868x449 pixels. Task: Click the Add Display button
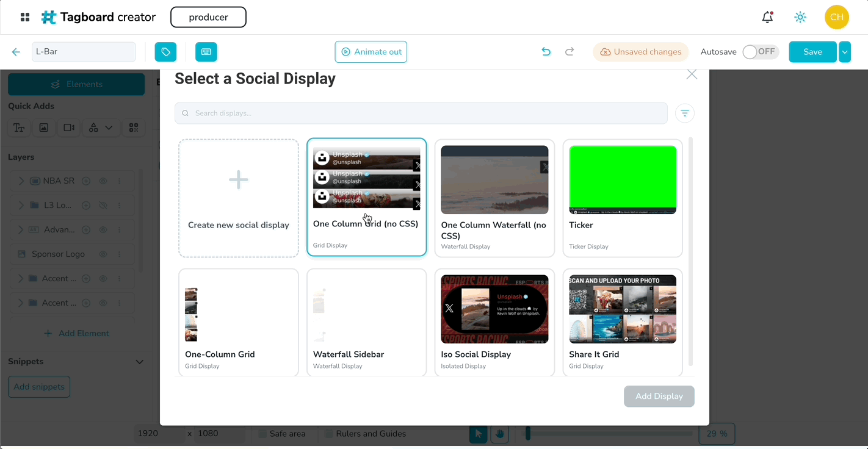pyautogui.click(x=659, y=397)
